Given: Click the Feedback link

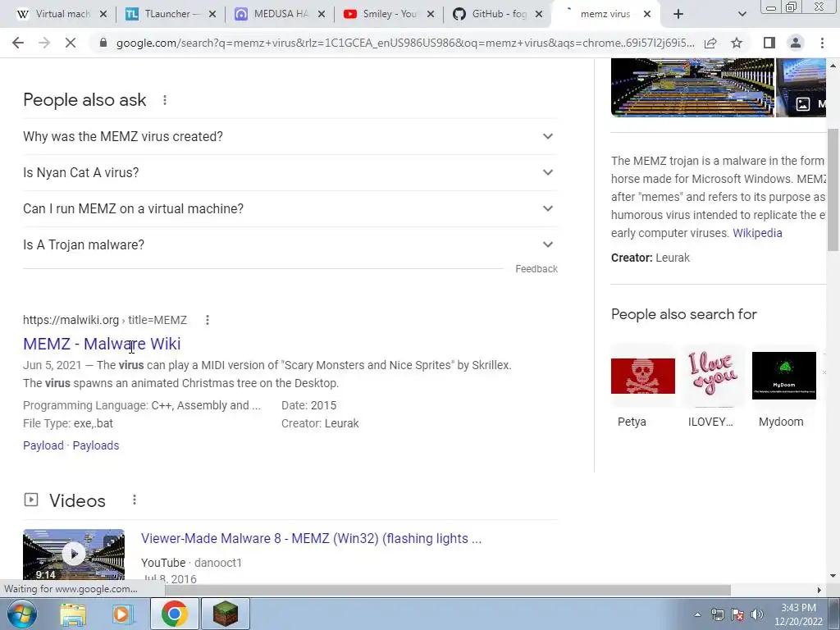Looking at the screenshot, I should pos(536,269).
